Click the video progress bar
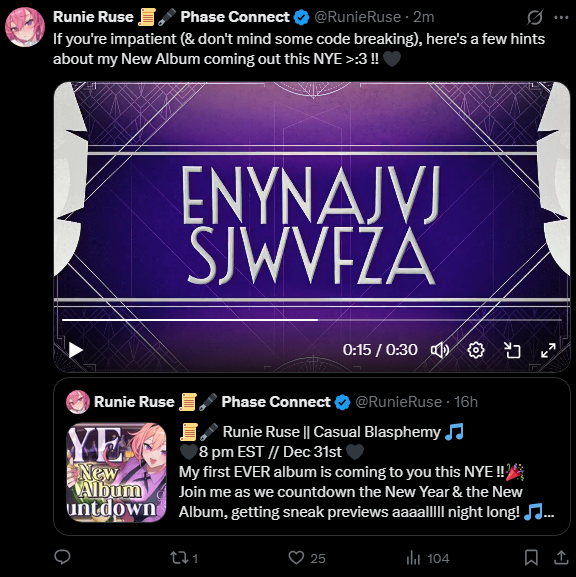The width and height of the screenshot is (576, 577). [311, 320]
